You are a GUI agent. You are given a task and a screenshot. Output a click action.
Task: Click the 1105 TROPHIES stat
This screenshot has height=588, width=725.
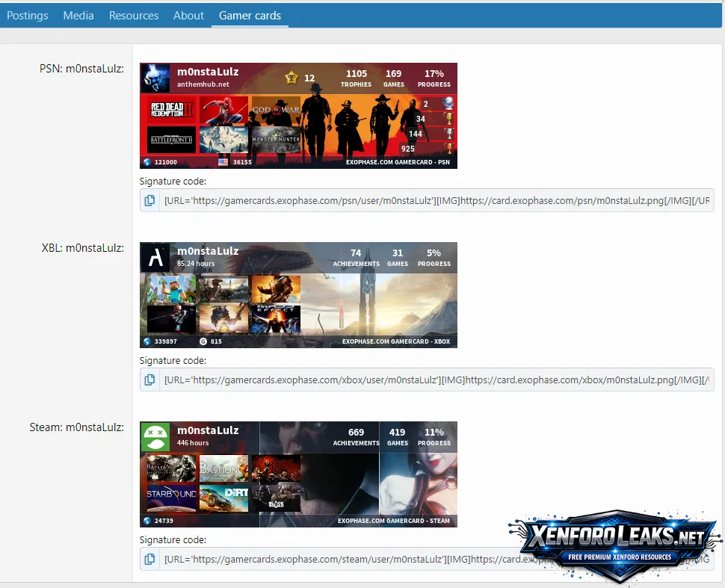356,78
